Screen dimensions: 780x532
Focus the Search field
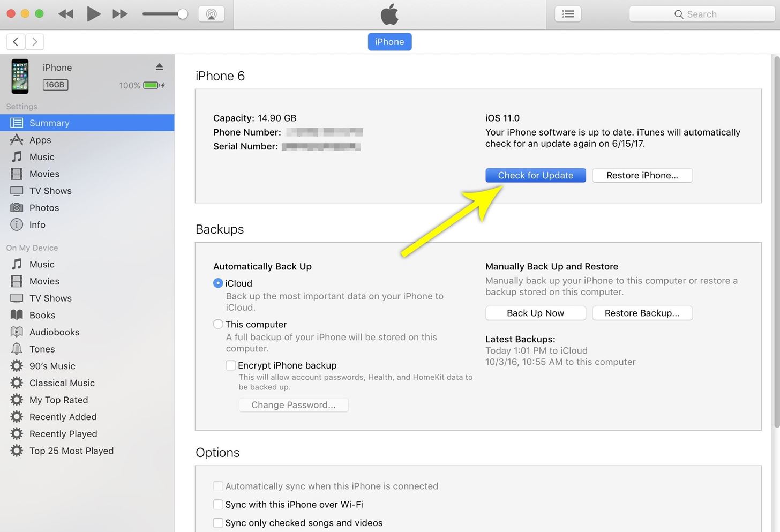coord(702,14)
